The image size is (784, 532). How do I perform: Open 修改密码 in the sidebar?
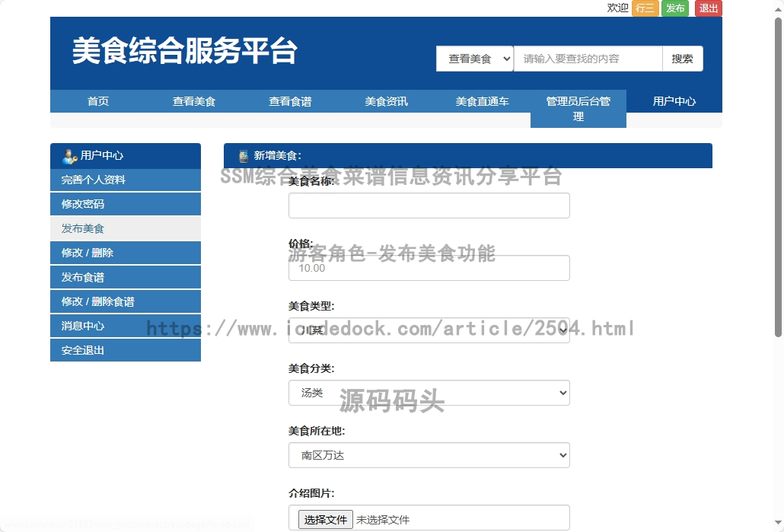[126, 204]
